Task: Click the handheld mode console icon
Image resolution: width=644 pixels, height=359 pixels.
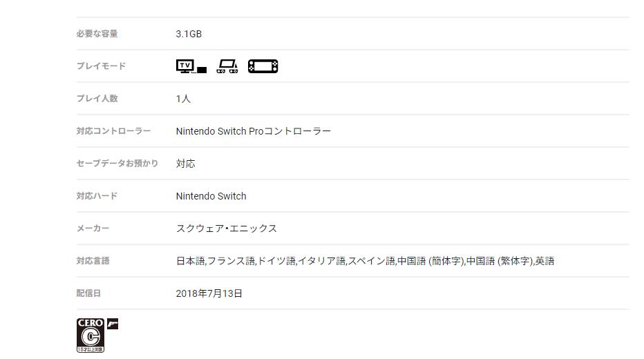Action: point(263,66)
